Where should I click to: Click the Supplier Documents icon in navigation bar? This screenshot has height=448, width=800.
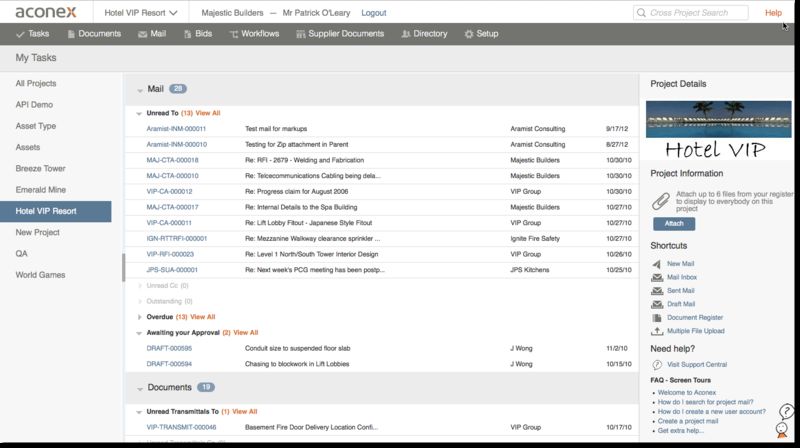[301, 34]
